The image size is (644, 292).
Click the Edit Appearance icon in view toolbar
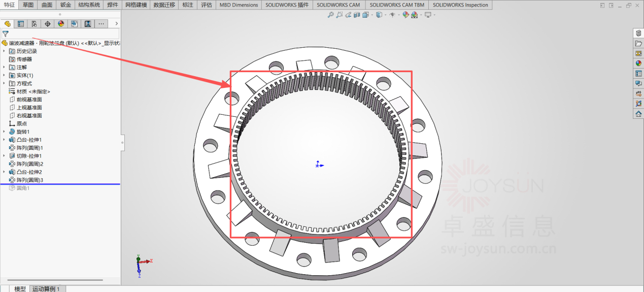[405, 15]
